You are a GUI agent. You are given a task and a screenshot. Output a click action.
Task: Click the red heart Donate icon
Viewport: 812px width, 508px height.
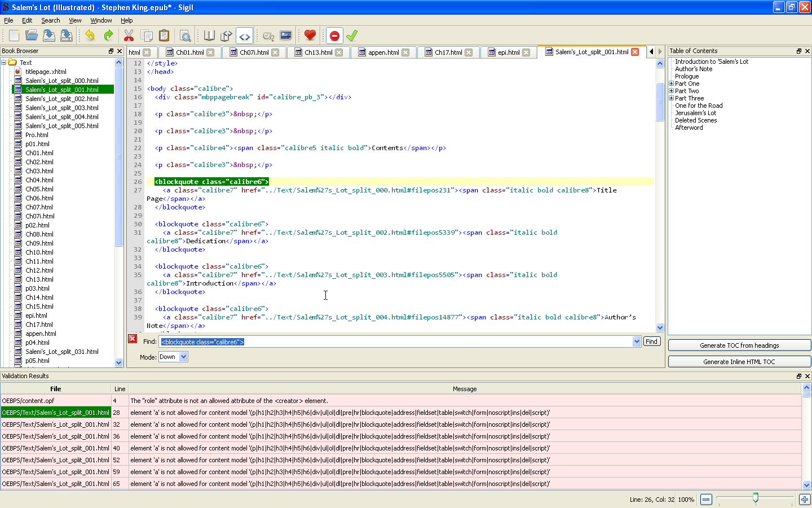310,36
